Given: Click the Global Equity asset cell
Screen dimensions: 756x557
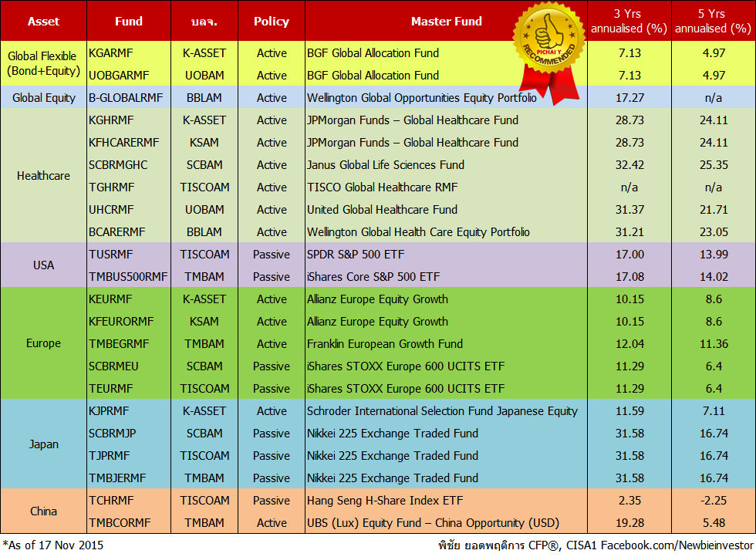Looking at the screenshot, I should tap(43, 98).
